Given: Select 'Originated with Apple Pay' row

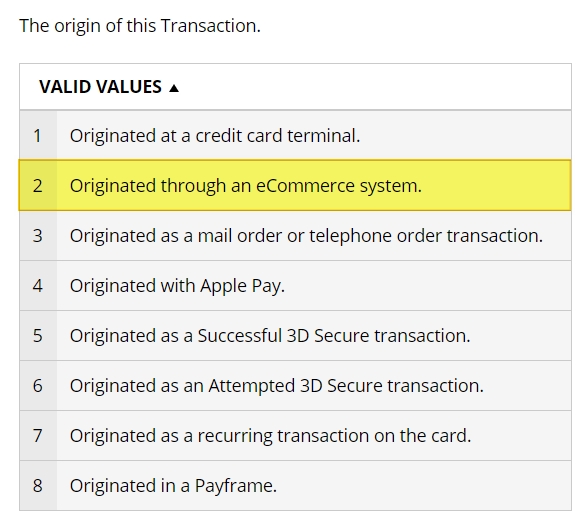Looking at the screenshot, I should pos(296,285).
